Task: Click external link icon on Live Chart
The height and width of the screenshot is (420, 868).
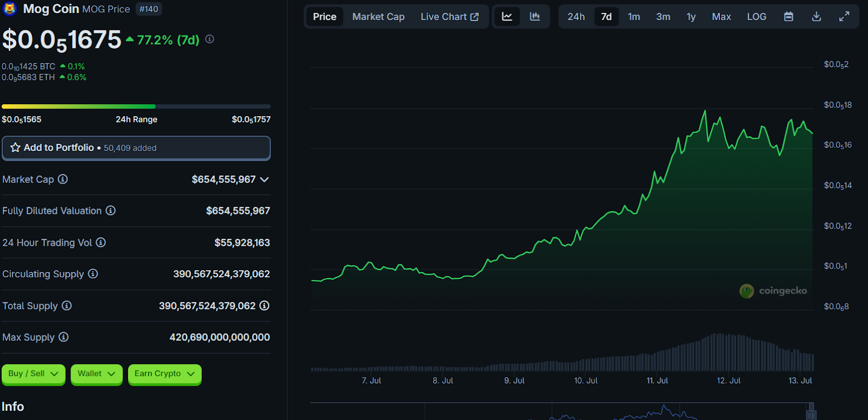Action: 475,17
